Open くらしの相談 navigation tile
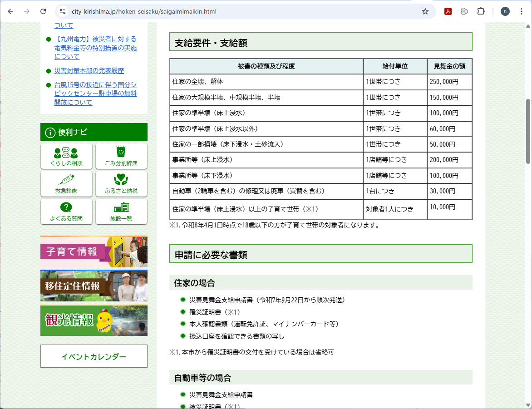Image resolution: width=532 pixels, height=409 pixels. click(x=66, y=156)
